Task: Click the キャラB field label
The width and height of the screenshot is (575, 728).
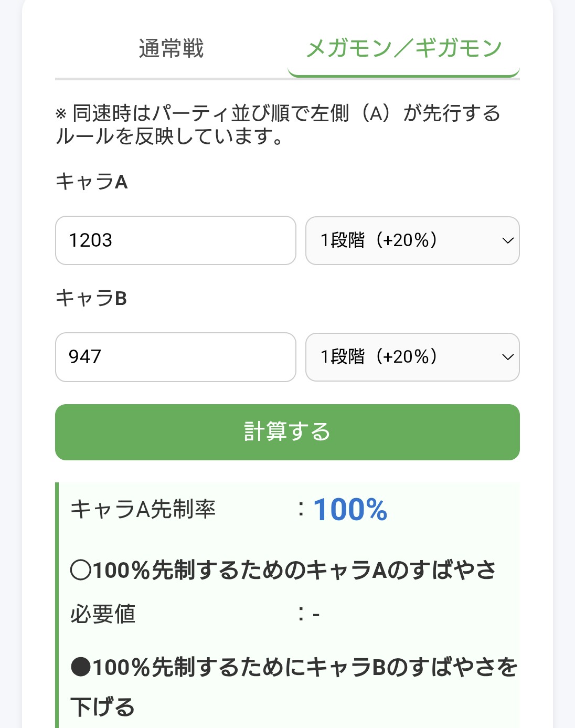Action: point(91,298)
